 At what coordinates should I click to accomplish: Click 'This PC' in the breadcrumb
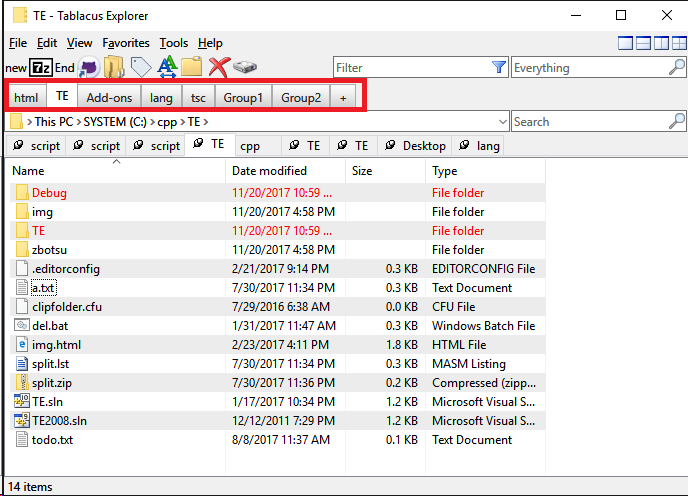[x=54, y=122]
